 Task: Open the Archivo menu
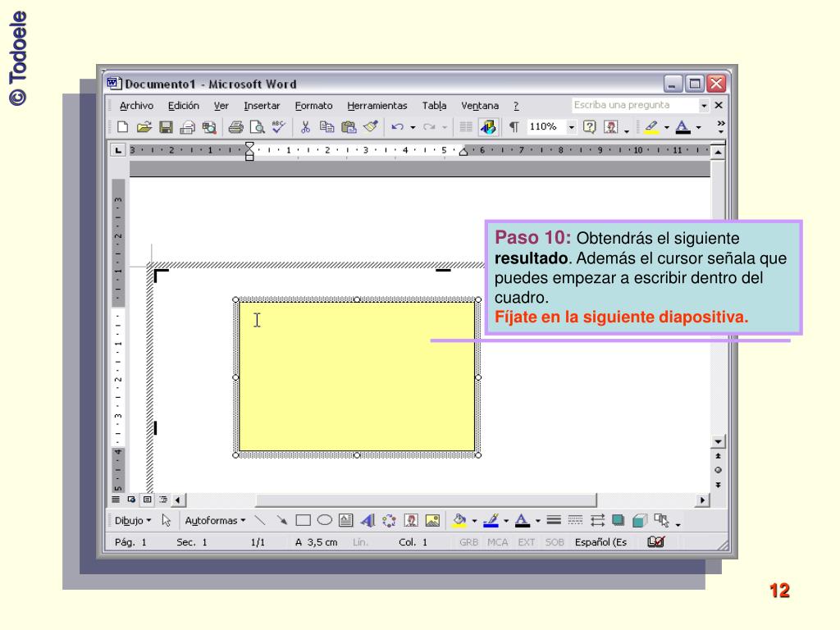[136, 106]
